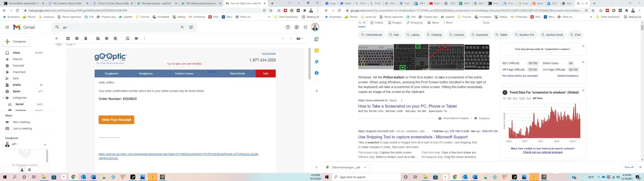Open the 'How to Take a Screenshot' result

(x=407, y=106)
